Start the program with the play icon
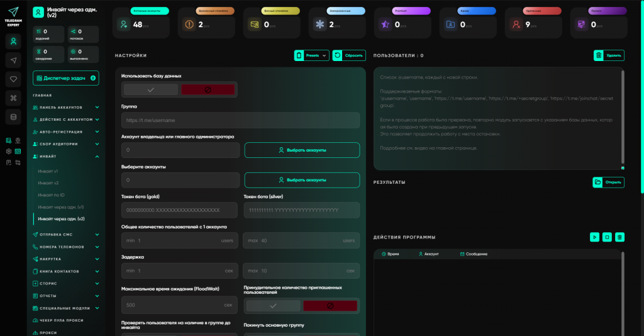 pyautogui.click(x=594, y=237)
